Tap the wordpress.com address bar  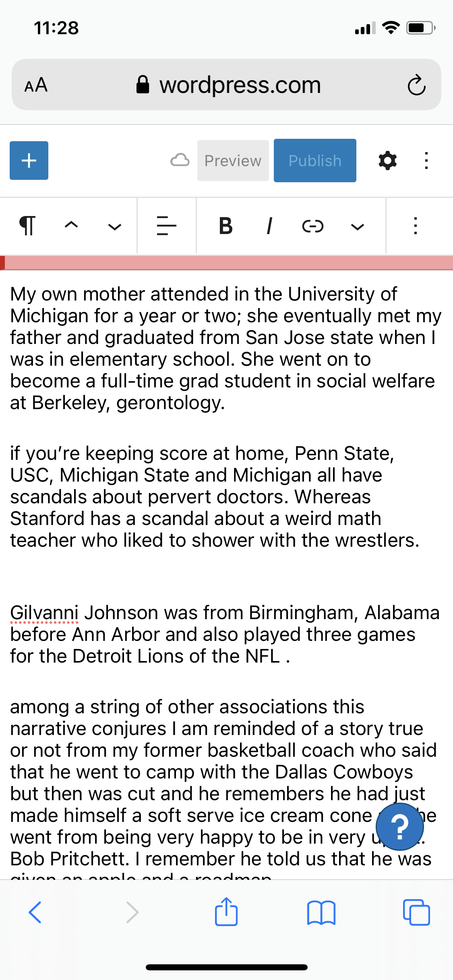coord(240,85)
